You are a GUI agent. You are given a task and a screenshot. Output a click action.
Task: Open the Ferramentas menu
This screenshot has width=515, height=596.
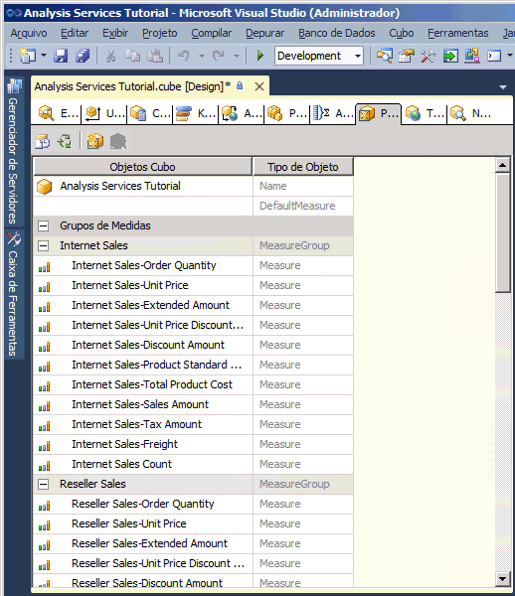[x=458, y=33]
